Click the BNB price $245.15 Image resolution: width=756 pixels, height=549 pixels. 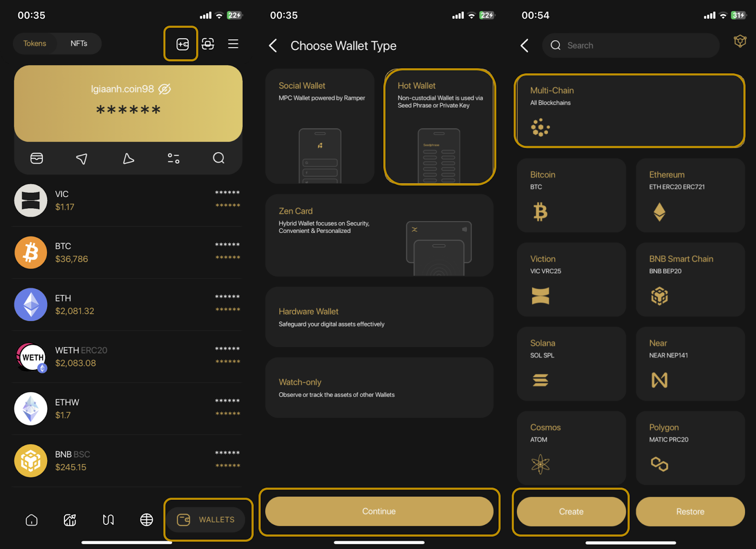coord(71,467)
